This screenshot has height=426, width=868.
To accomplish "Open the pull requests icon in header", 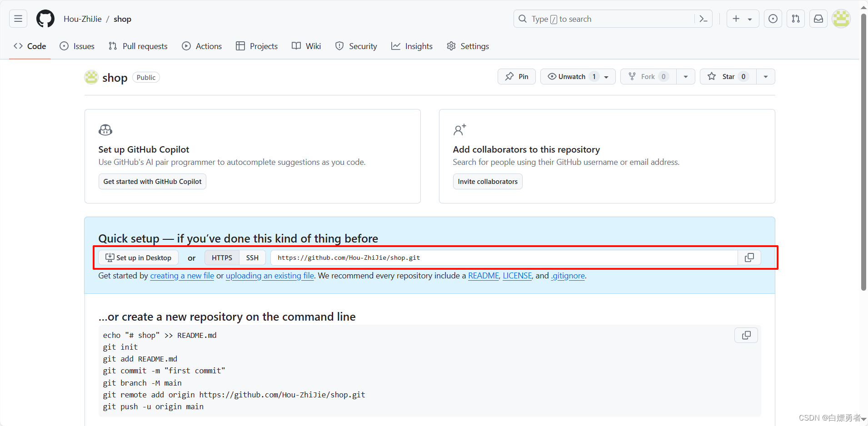I will (796, 19).
